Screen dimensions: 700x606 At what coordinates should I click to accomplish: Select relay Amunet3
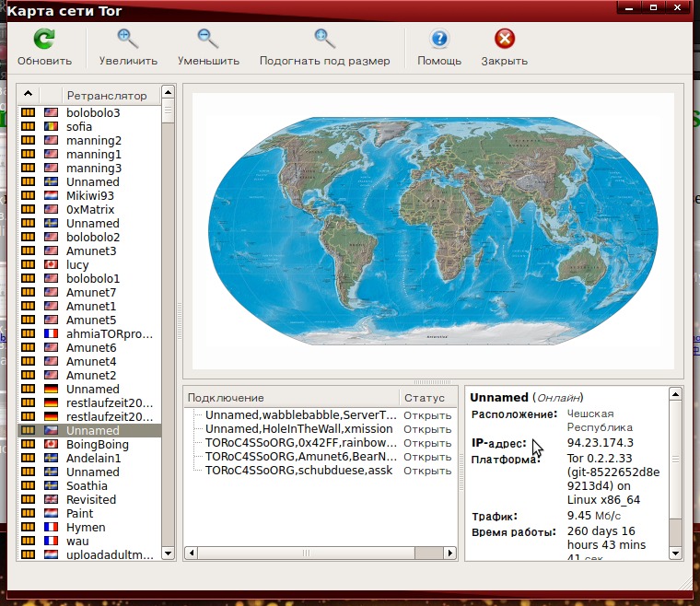coord(89,251)
